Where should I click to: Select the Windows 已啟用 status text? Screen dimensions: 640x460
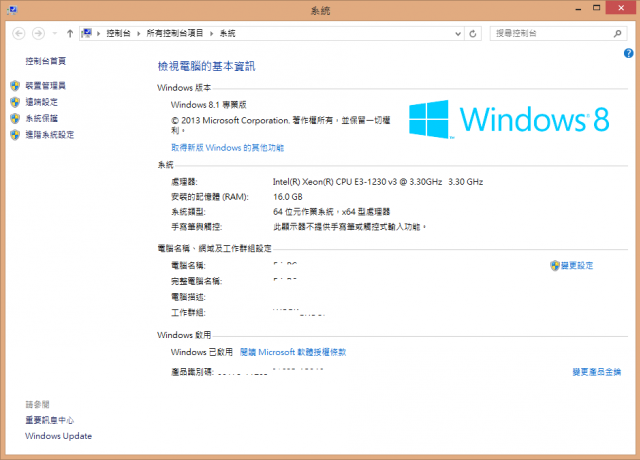coord(202,352)
